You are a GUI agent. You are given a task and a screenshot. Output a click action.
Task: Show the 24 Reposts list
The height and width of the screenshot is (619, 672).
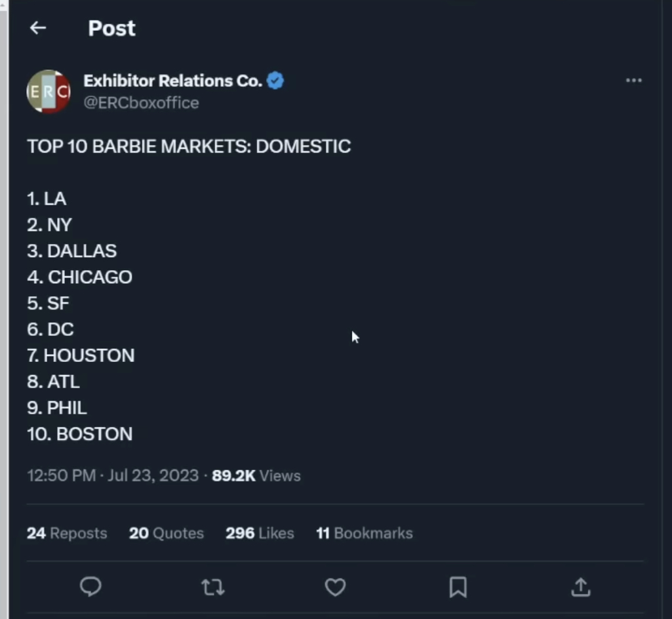point(67,533)
